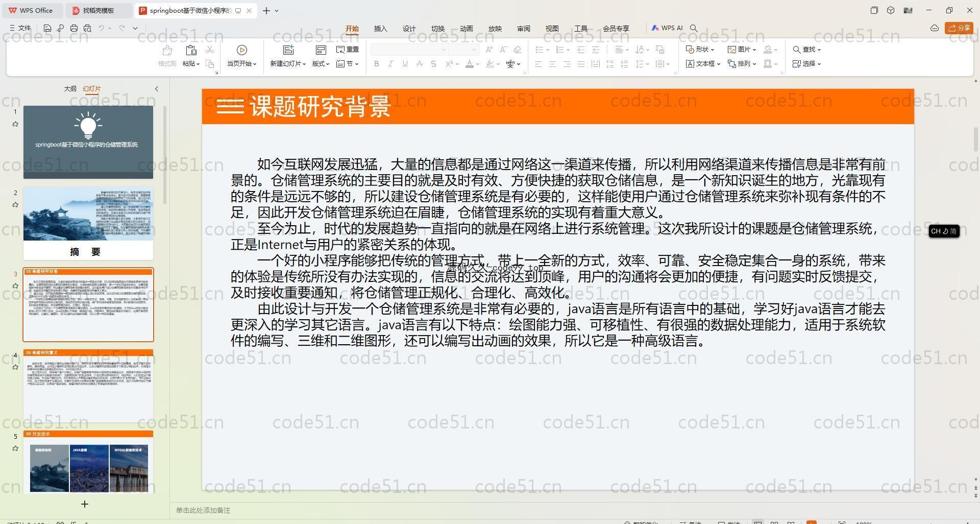Align text left
Viewport: 980px width, 524px height.
pos(538,64)
